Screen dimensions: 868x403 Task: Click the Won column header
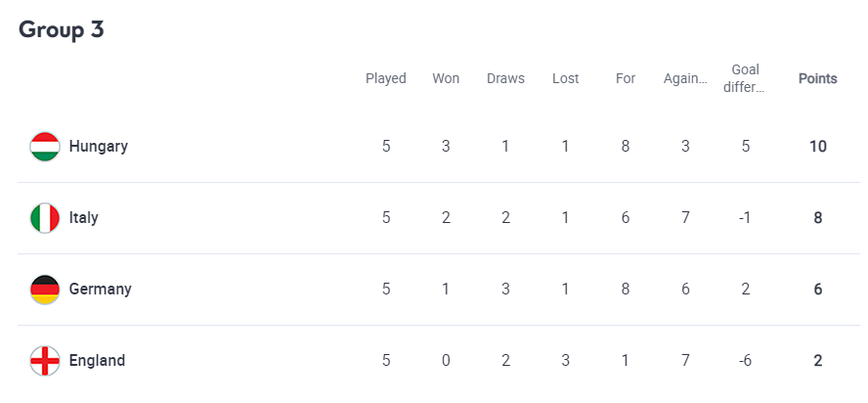pyautogui.click(x=446, y=78)
